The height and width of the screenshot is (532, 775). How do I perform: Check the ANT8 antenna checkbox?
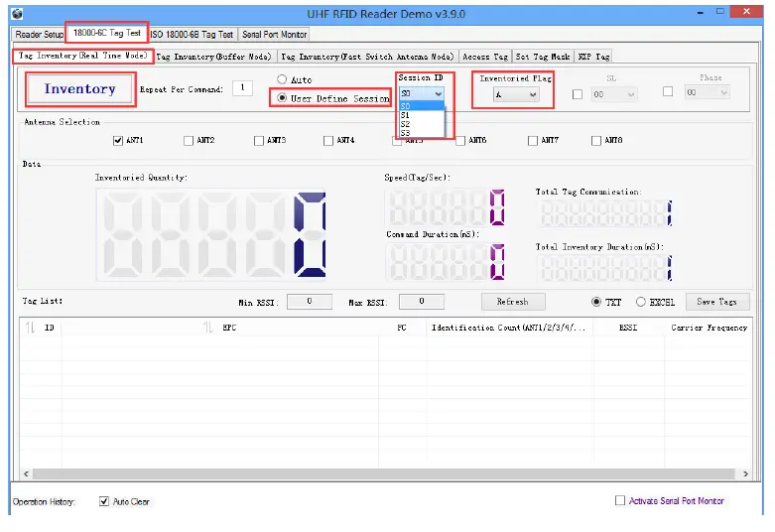[596, 140]
